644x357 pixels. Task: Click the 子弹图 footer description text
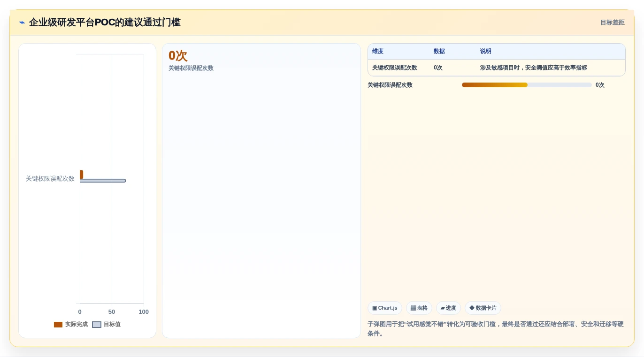click(496, 329)
